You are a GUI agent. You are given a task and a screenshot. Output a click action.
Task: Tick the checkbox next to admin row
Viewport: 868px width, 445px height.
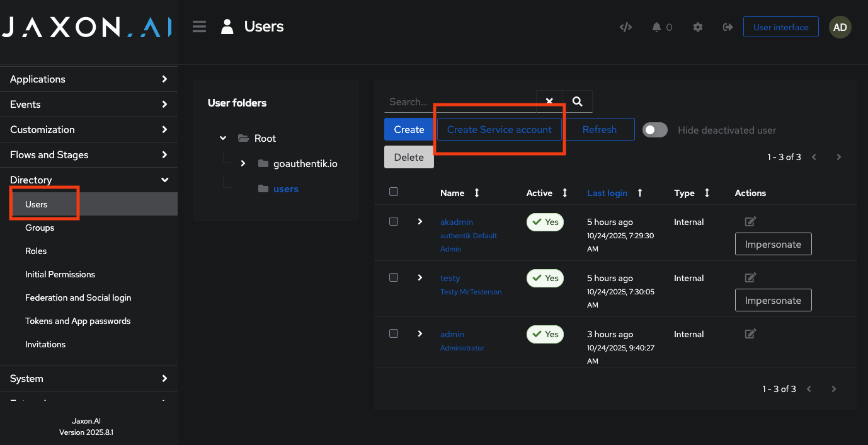394,334
